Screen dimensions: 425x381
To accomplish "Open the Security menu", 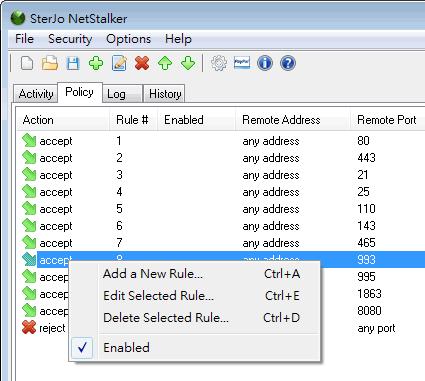I will [70, 39].
